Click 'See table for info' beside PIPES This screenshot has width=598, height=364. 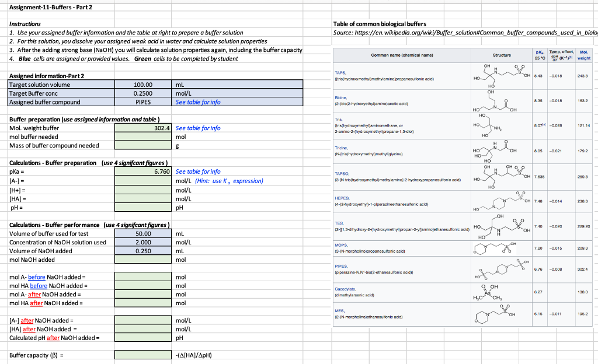pos(198,102)
